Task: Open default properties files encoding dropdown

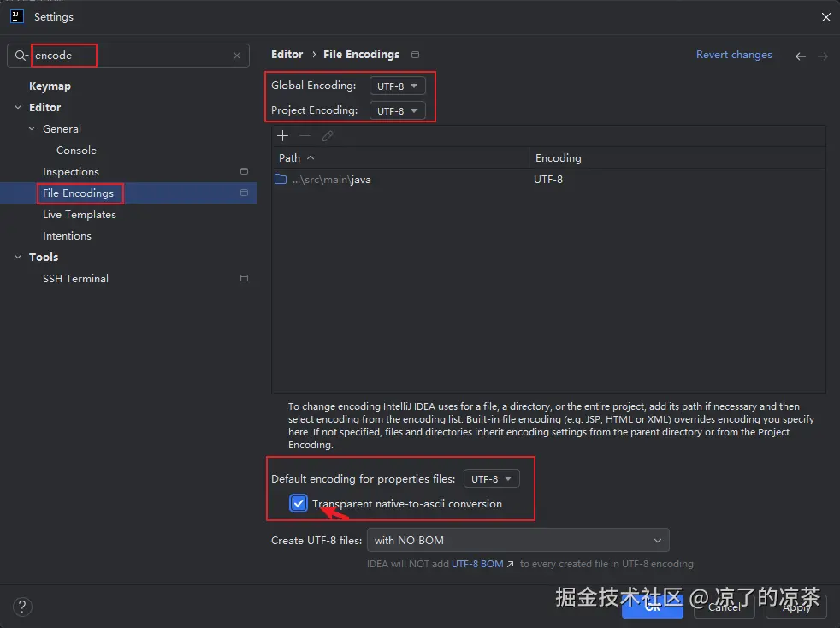Action: [x=491, y=478]
